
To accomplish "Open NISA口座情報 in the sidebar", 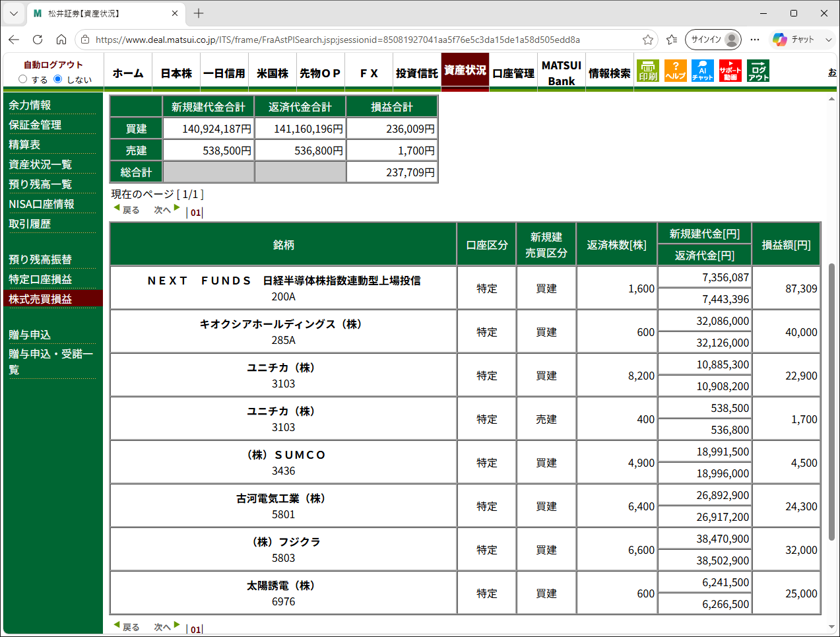I will pos(42,204).
